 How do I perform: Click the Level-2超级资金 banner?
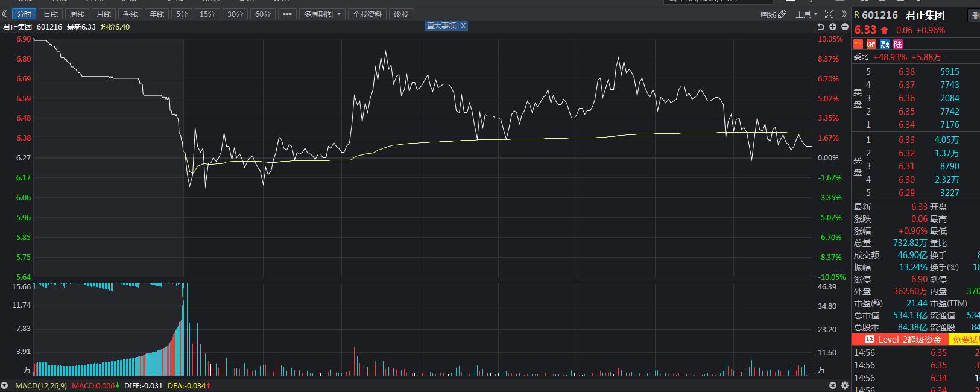(903, 340)
